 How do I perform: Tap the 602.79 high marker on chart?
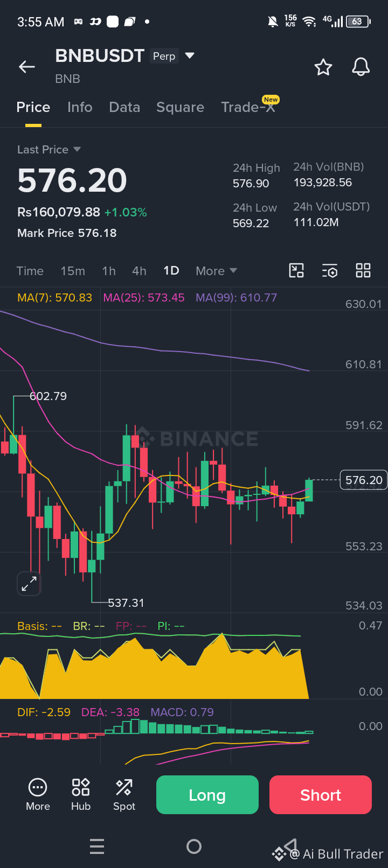tap(48, 396)
